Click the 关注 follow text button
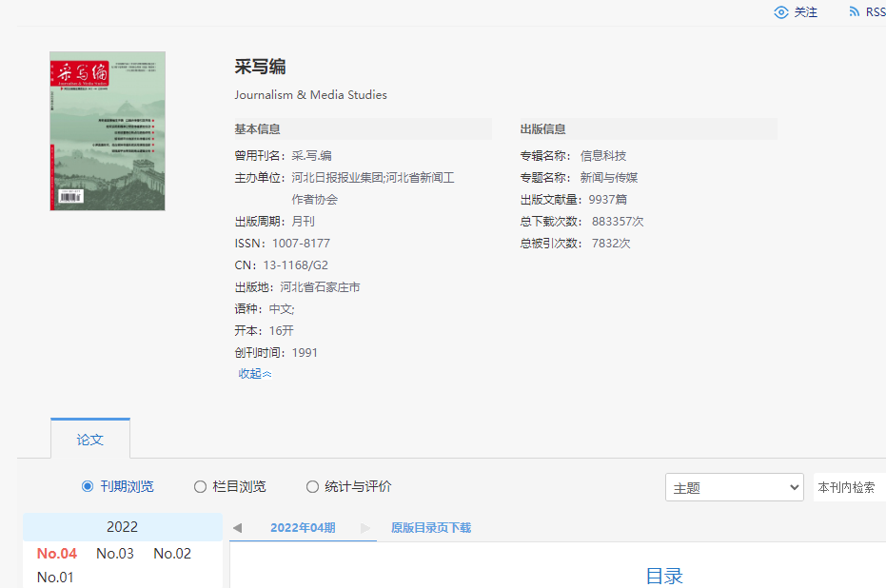Screen dimensions: 886x588 tap(806, 12)
